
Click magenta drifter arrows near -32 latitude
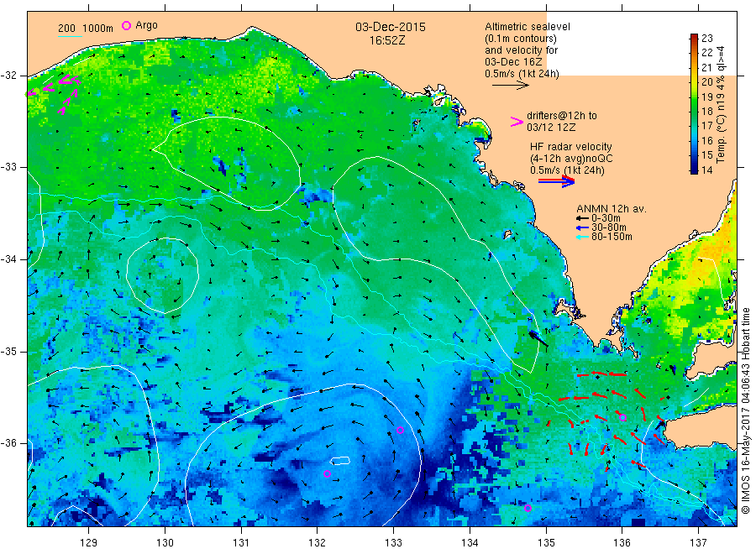coord(54,92)
